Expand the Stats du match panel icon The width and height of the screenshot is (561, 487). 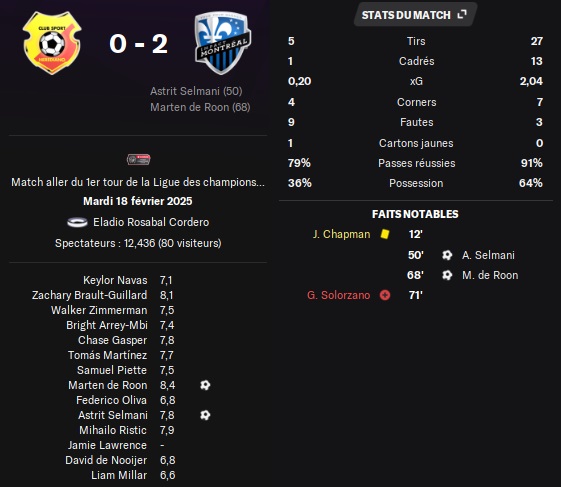click(x=462, y=15)
